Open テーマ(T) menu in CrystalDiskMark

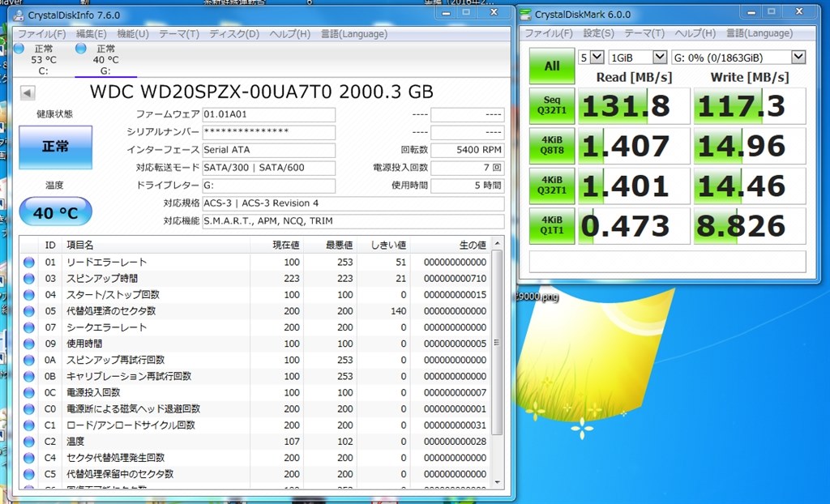(x=644, y=33)
